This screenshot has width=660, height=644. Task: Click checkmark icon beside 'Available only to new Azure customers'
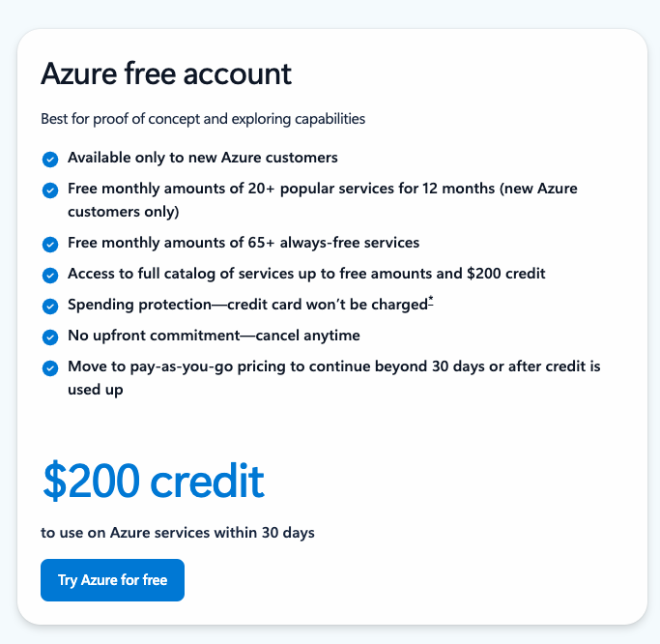click(x=50, y=160)
